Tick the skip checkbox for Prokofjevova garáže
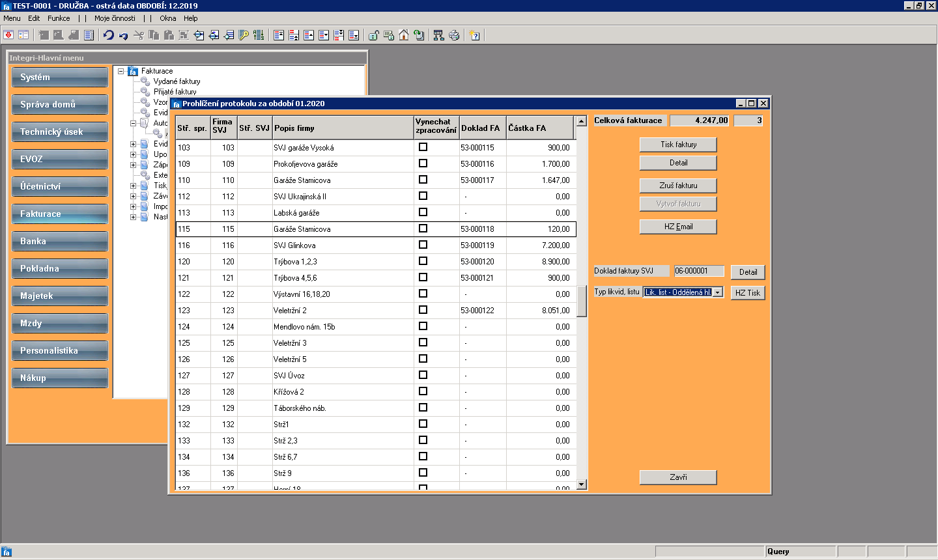The height and width of the screenshot is (560, 938). (x=423, y=163)
